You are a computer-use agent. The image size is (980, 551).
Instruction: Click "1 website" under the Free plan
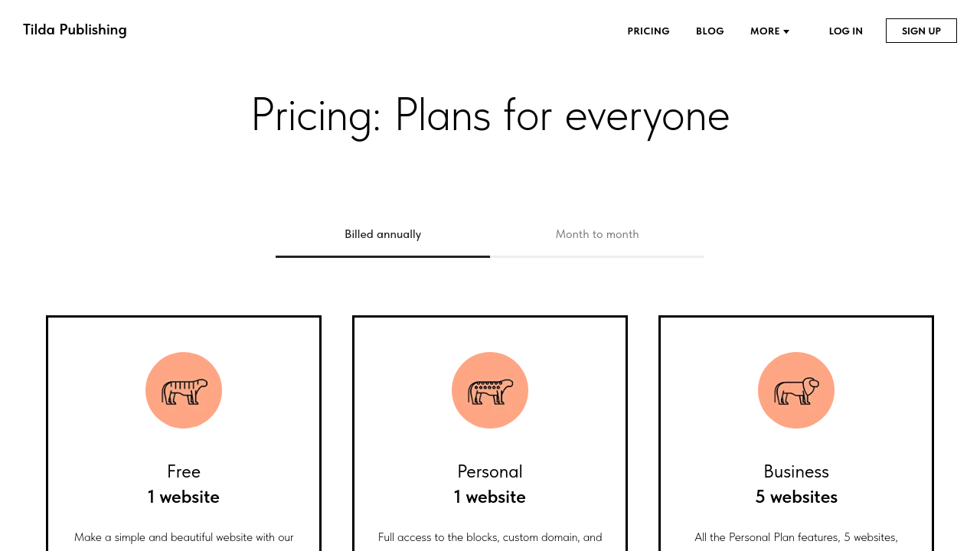point(184,497)
